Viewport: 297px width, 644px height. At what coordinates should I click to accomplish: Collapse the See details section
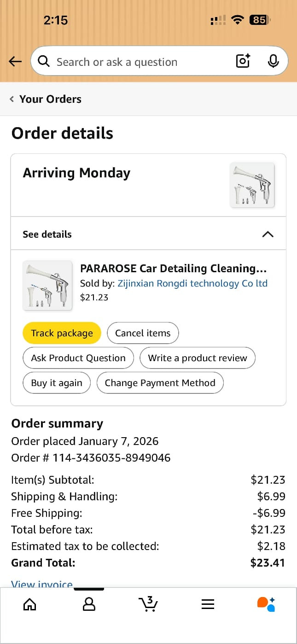[x=268, y=234]
